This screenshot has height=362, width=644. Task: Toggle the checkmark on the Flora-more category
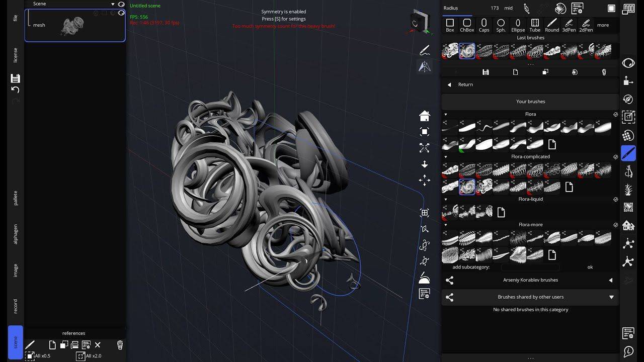click(616, 225)
